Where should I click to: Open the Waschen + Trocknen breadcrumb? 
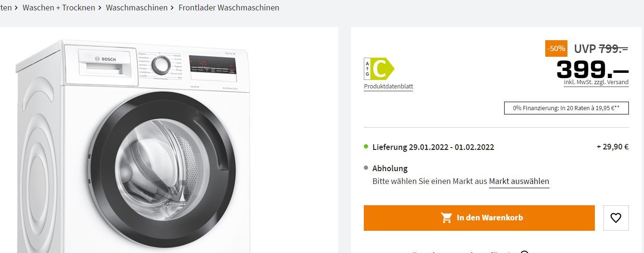point(59,8)
